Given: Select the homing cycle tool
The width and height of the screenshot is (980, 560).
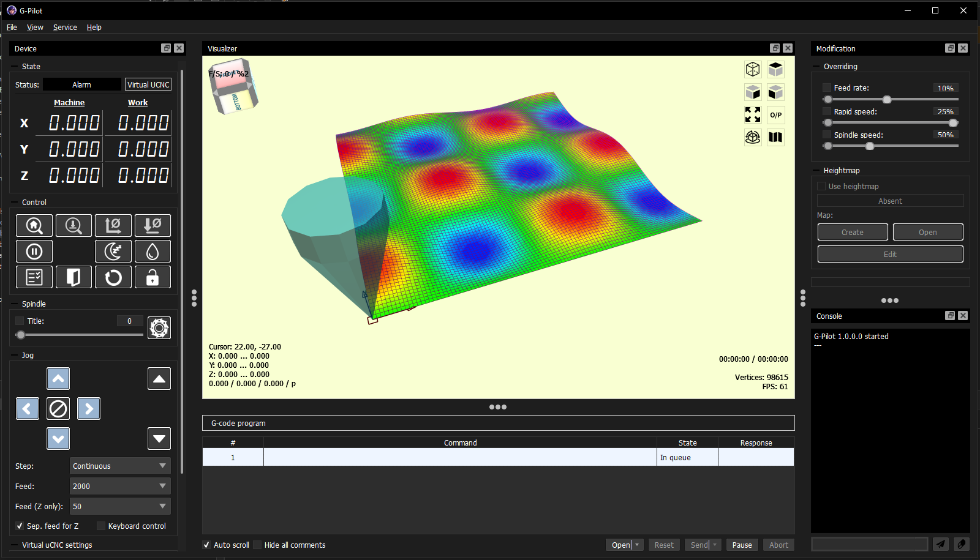Looking at the screenshot, I should (x=34, y=225).
